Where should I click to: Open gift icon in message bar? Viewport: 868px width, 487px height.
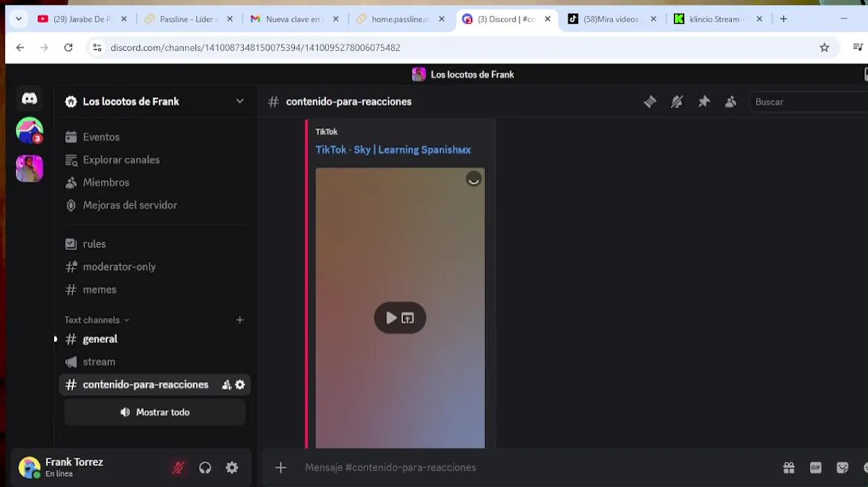tap(789, 467)
